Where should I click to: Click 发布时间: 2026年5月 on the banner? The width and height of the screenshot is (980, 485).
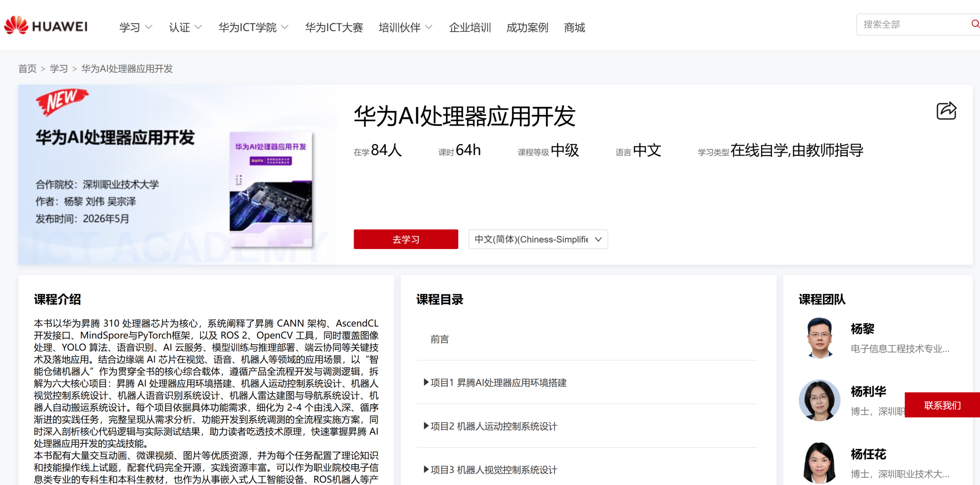pyautogui.click(x=82, y=219)
